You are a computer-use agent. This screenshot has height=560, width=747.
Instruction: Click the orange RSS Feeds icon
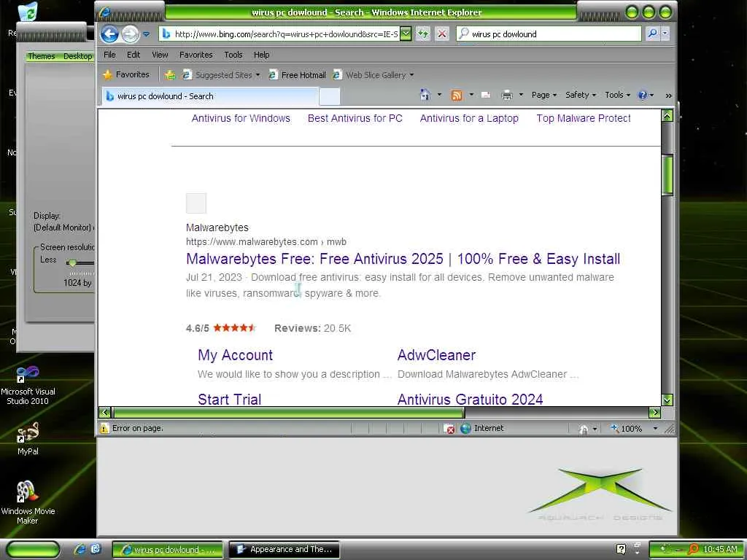(457, 96)
